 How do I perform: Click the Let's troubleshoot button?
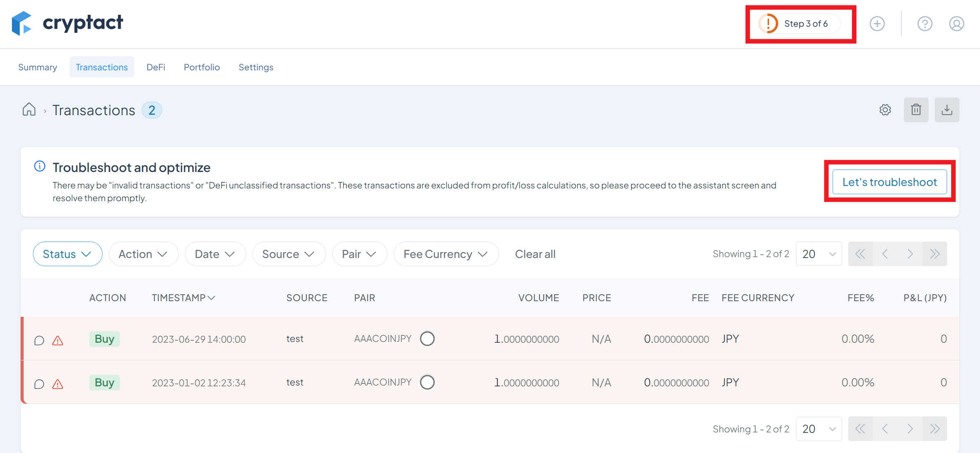coord(889,181)
